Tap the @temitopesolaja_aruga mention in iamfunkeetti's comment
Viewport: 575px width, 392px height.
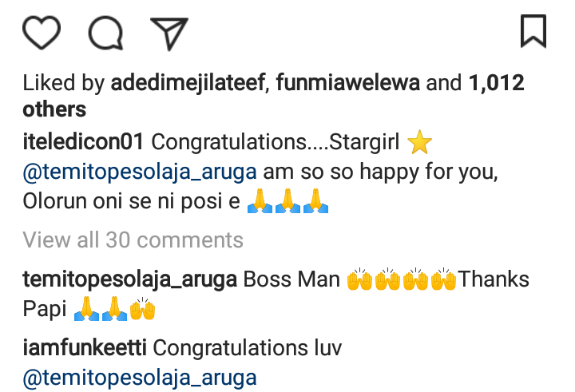point(140,377)
